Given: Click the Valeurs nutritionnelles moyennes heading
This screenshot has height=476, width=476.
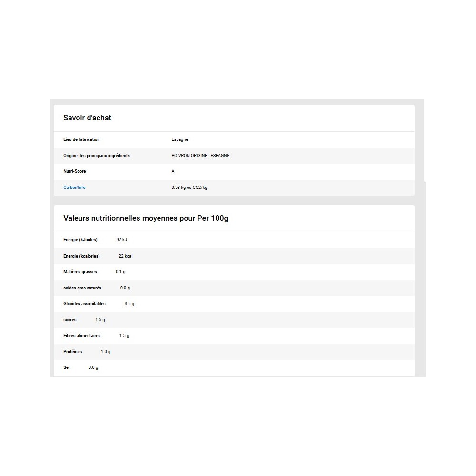Looking at the screenshot, I should [146, 218].
